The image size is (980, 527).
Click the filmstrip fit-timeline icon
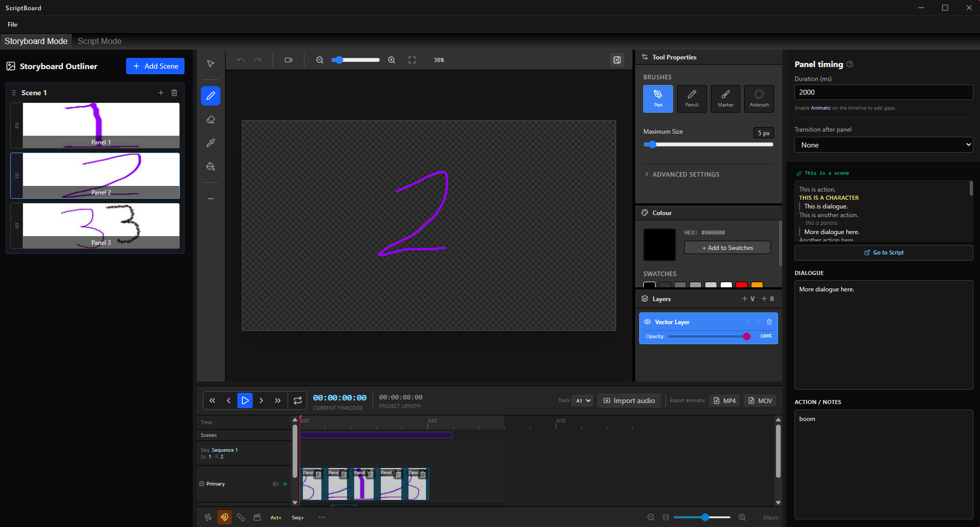pos(666,517)
